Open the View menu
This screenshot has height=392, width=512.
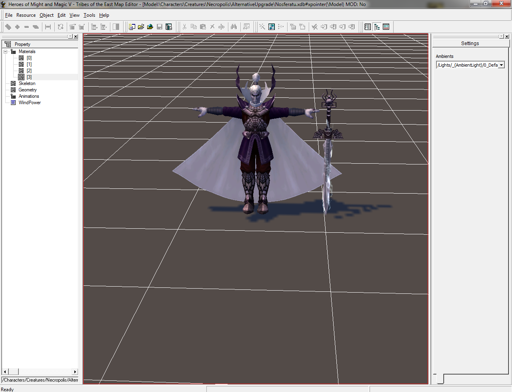[74, 15]
